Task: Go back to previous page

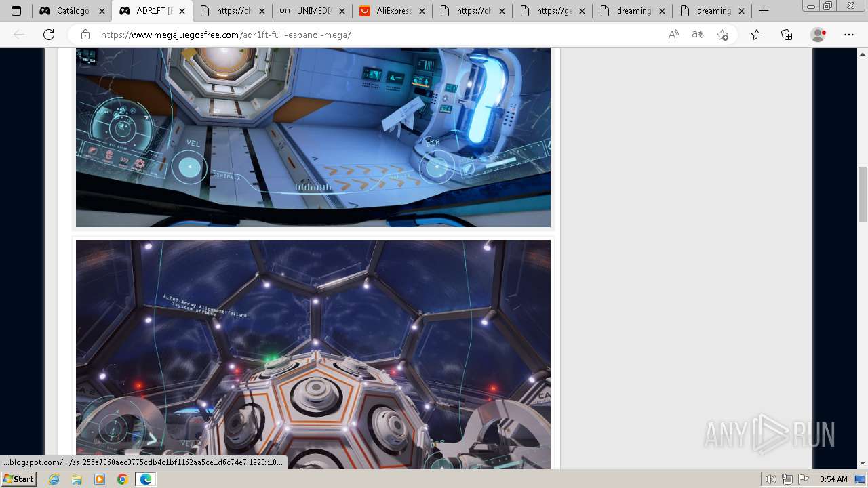Action: [19, 35]
